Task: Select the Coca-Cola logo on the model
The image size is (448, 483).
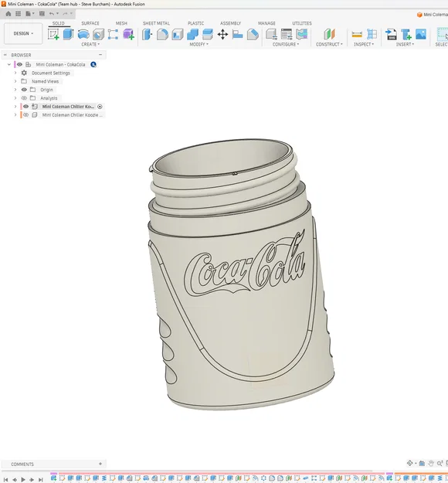Action: (245, 265)
